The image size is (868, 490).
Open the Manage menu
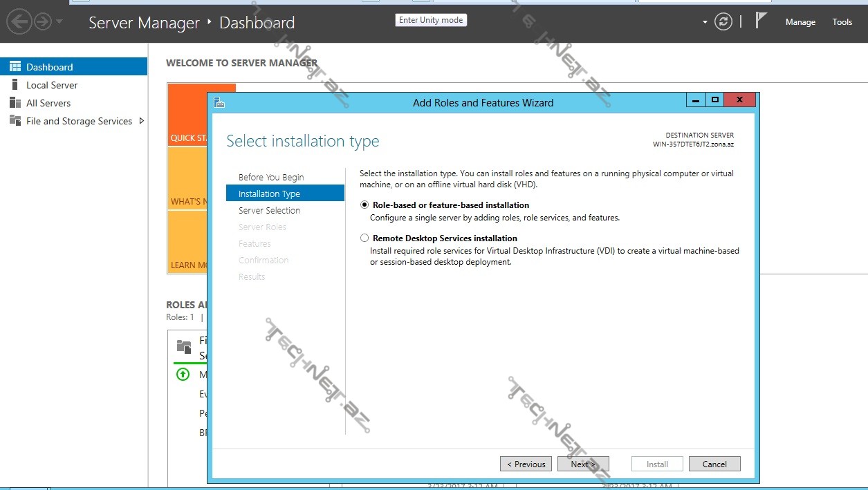click(800, 22)
